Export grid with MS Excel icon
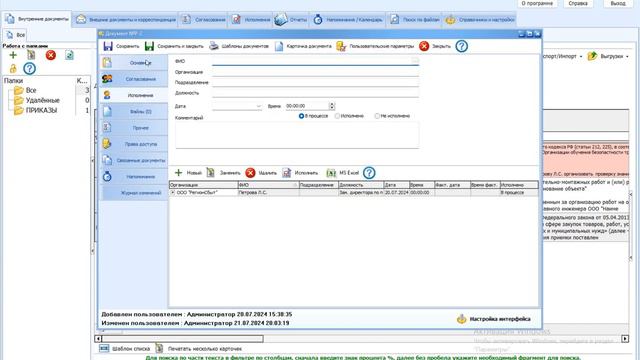 click(x=331, y=173)
